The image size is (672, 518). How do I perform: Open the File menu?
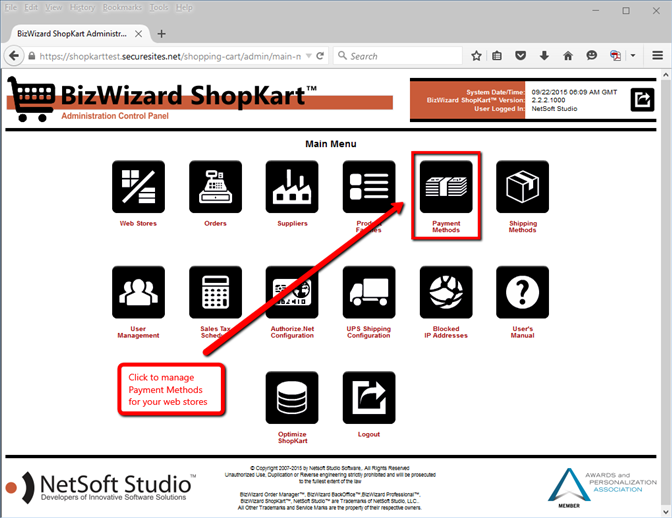(11, 8)
